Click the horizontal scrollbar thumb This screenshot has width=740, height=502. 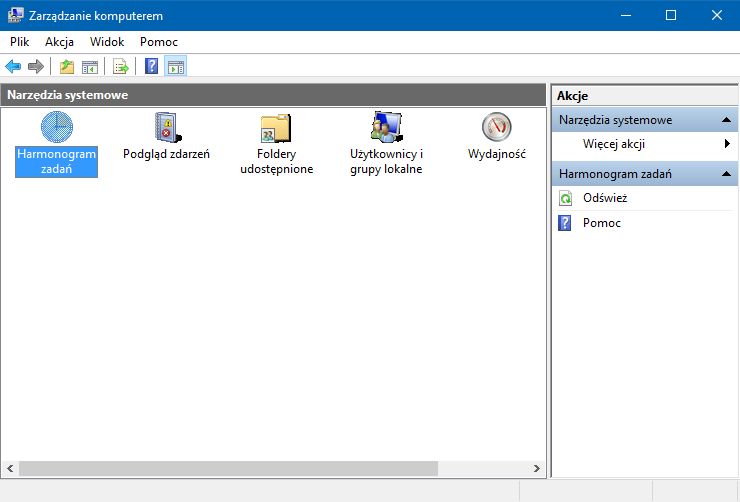(228, 469)
